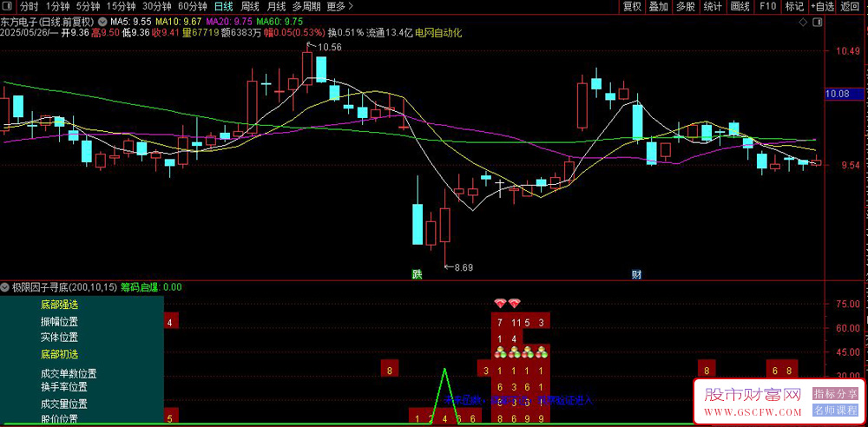Open the 名师课程 link in banner
This screenshot has height=427, width=868.
pyautogui.click(x=835, y=411)
